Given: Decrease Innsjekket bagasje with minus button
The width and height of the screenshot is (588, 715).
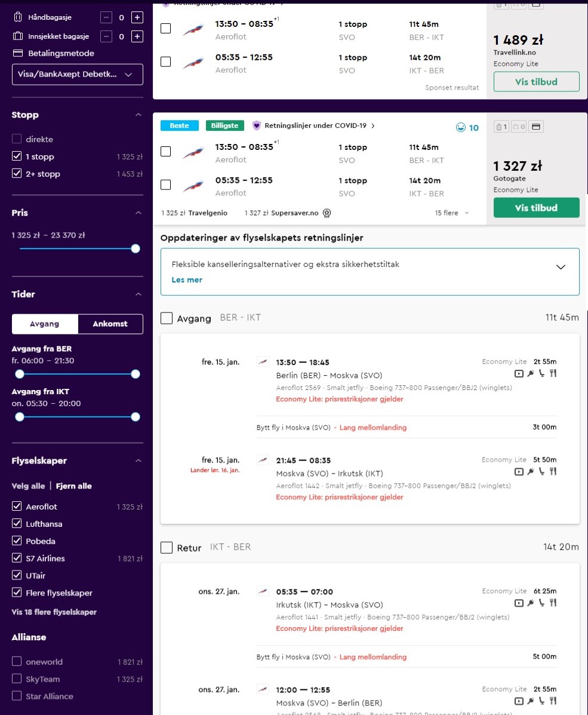Looking at the screenshot, I should pyautogui.click(x=106, y=36).
